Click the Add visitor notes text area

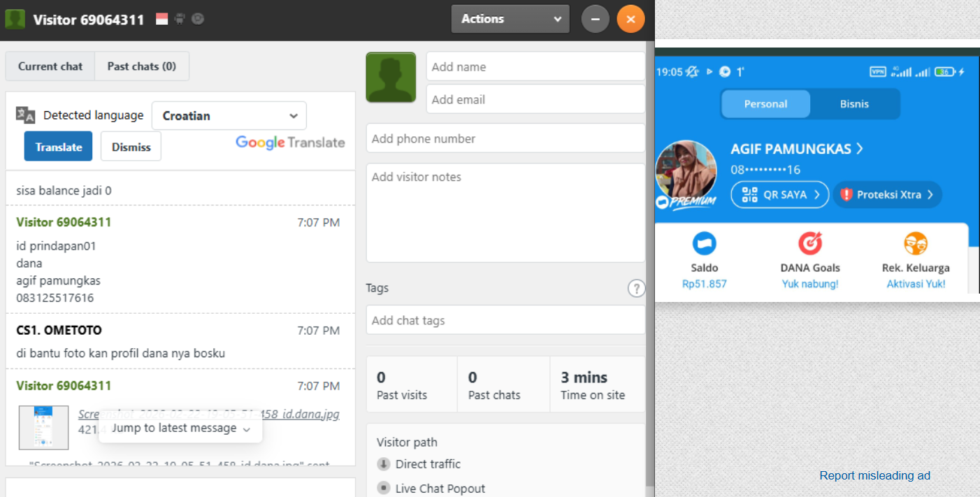(x=505, y=213)
